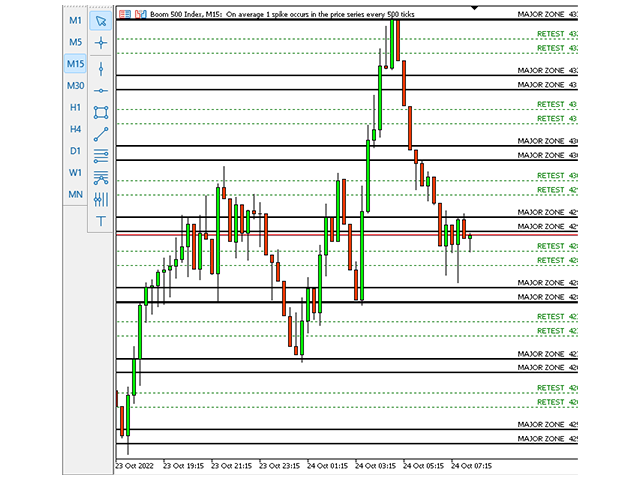Pick the vertical line drawing tool
The image size is (640, 480).
(101, 69)
